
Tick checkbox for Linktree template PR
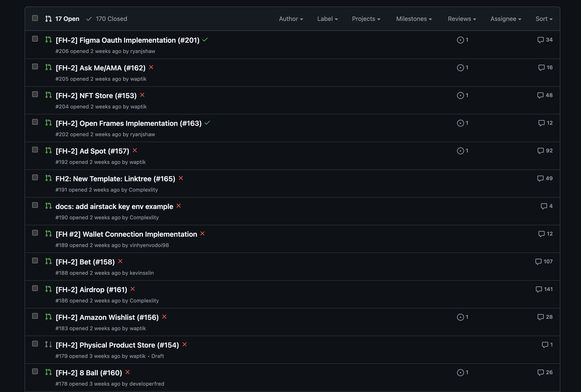coord(35,177)
